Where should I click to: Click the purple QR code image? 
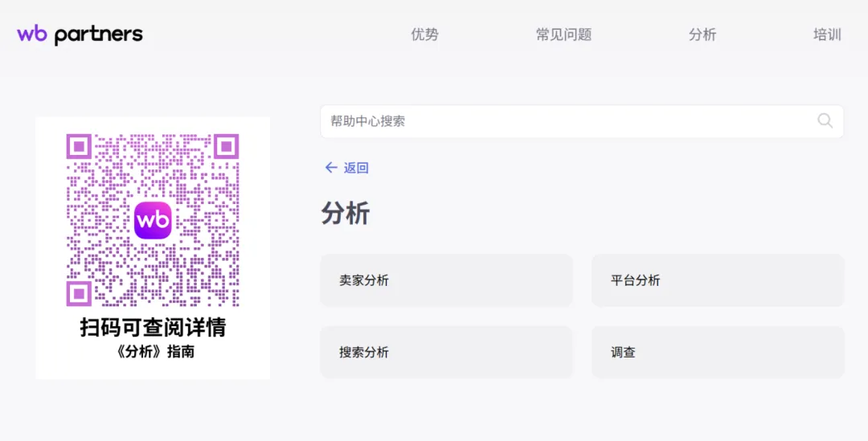(153, 219)
